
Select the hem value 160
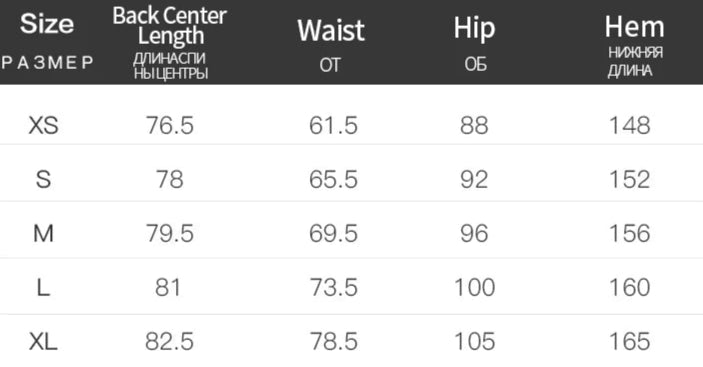[x=630, y=287]
